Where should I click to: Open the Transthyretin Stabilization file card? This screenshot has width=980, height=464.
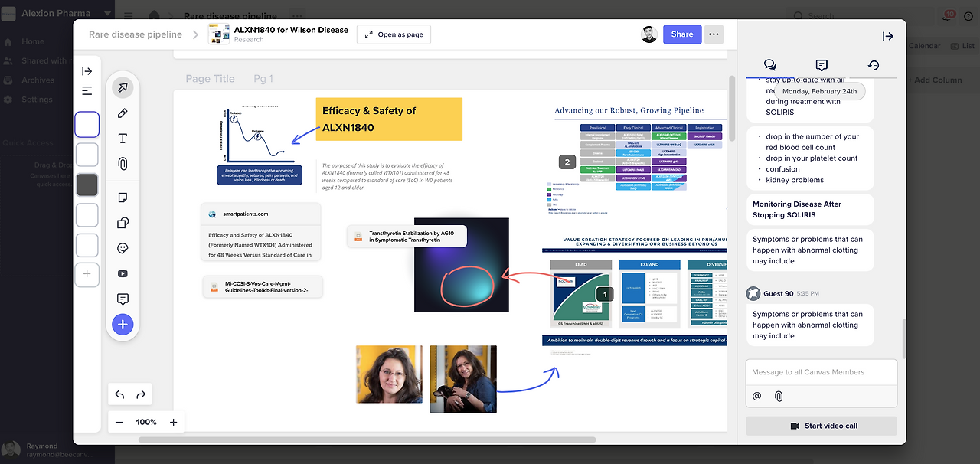coord(407,236)
